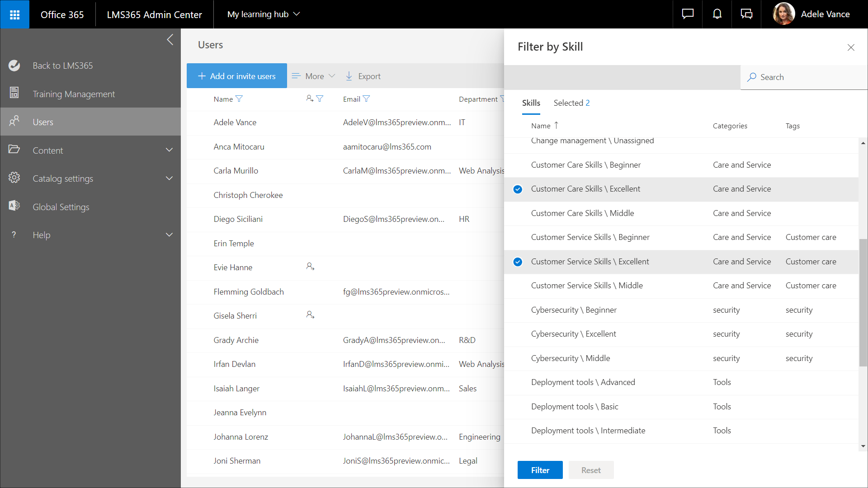Open the My learning hub dropdown

coord(264,14)
